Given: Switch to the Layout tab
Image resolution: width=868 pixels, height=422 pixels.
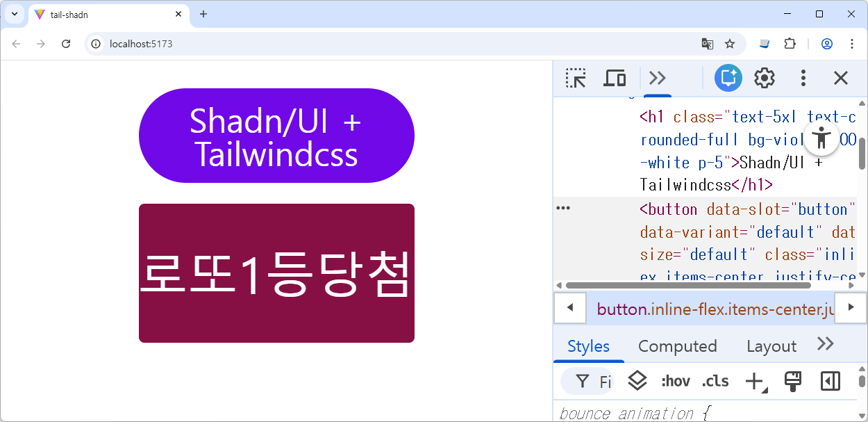Looking at the screenshot, I should [x=771, y=346].
